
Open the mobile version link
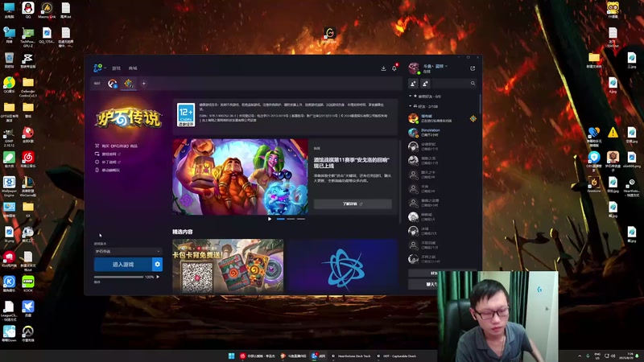[x=108, y=170]
